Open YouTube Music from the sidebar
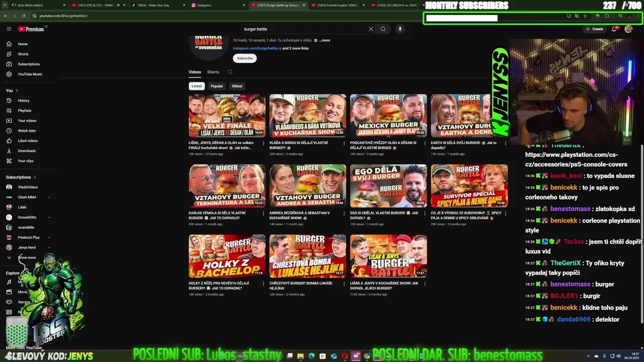Viewport: 644px width, 362px height. click(30, 74)
